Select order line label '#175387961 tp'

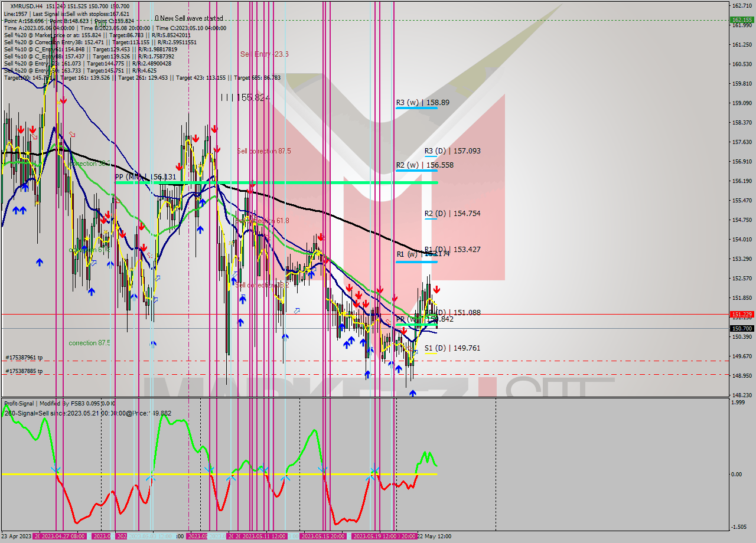click(24, 358)
